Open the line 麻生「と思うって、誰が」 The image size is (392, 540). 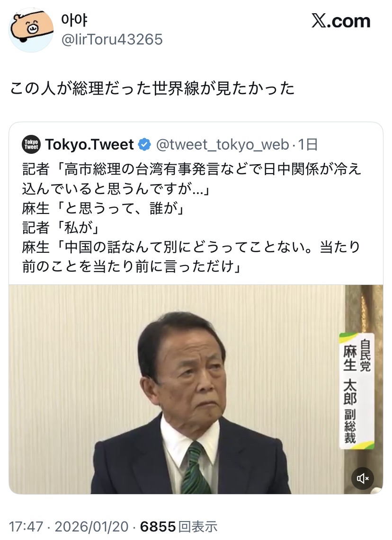[104, 208]
